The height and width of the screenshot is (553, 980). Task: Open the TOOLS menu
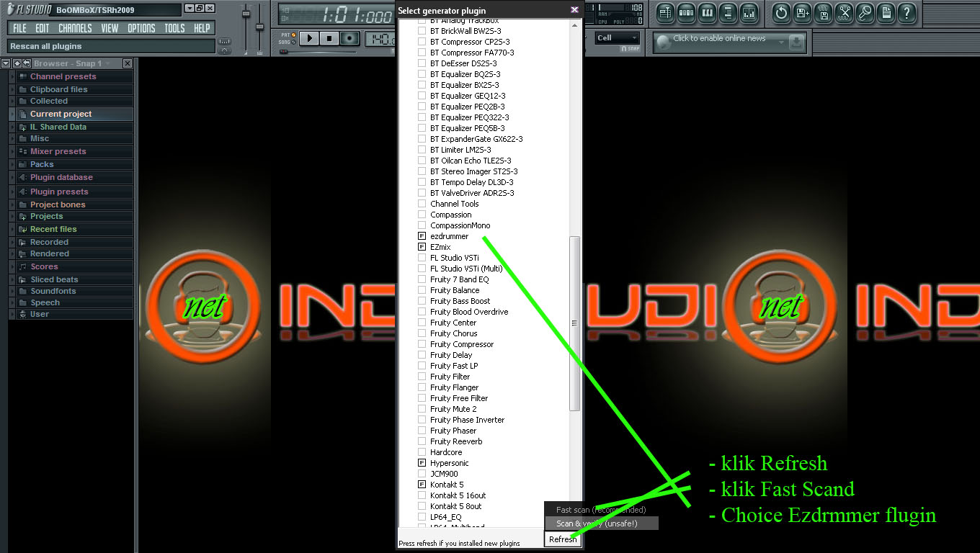[174, 28]
